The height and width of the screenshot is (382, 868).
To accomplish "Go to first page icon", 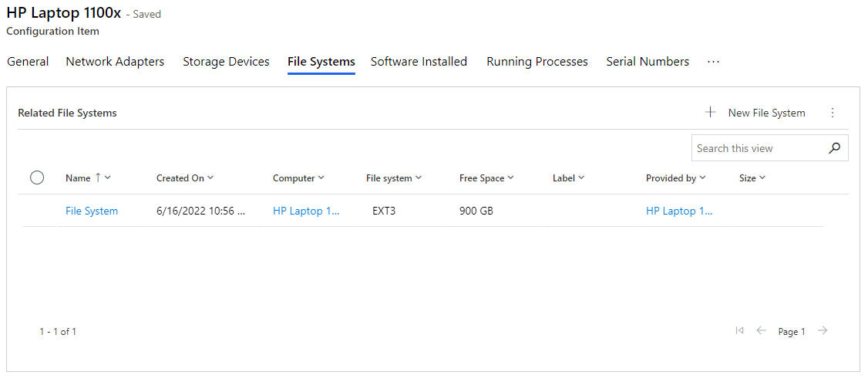I will 739,331.
